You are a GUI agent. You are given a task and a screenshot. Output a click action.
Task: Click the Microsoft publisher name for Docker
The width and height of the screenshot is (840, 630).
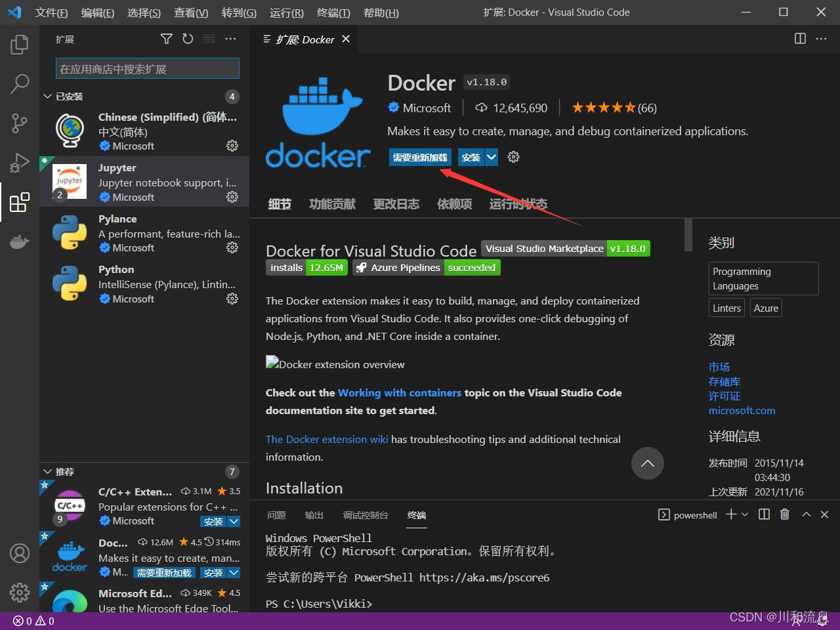pos(427,108)
